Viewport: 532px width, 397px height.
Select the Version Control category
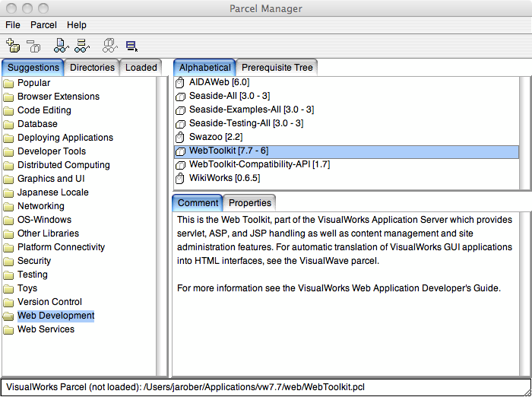click(x=49, y=302)
